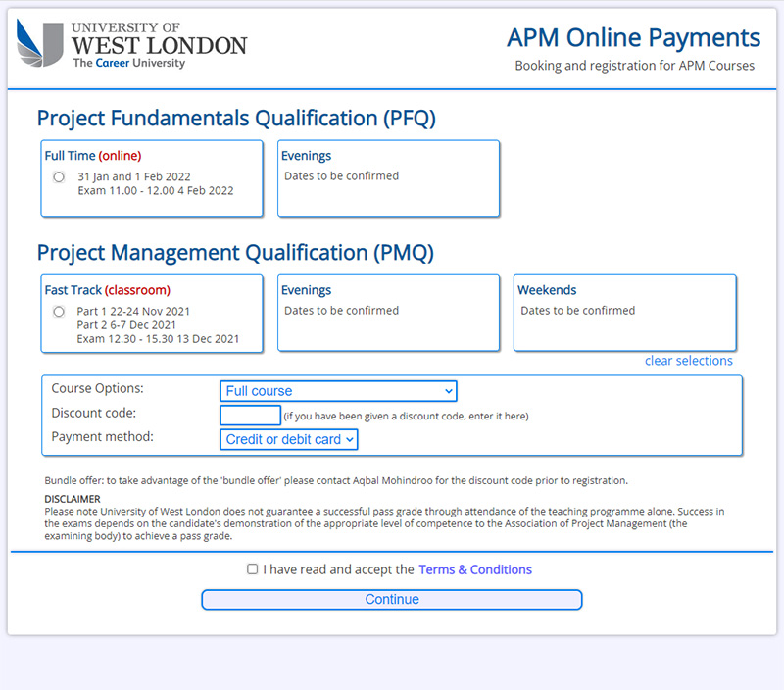The image size is (784, 690).
Task: Click the Project Management Qualification (PMQ) heading
Action: [x=235, y=253]
